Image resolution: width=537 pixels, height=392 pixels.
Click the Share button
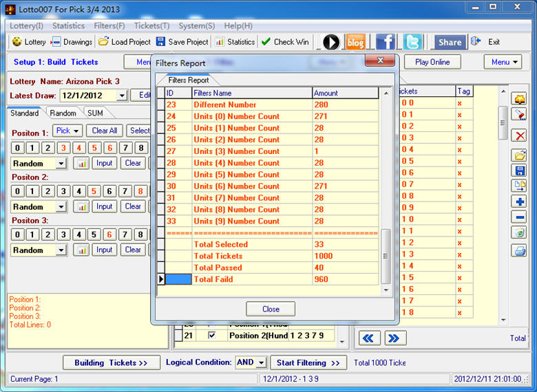pyautogui.click(x=450, y=42)
